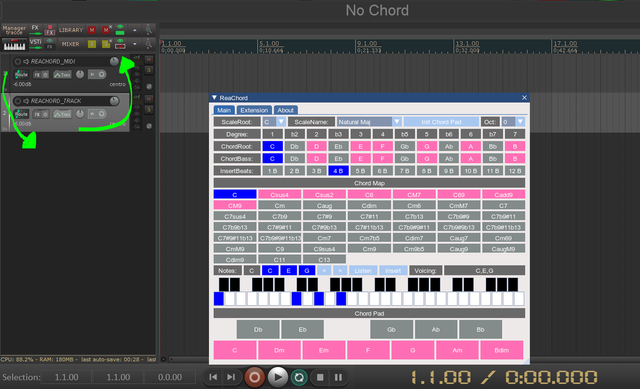
Task: Arm record on REACHORD_MIDI track
Action: tap(18, 62)
